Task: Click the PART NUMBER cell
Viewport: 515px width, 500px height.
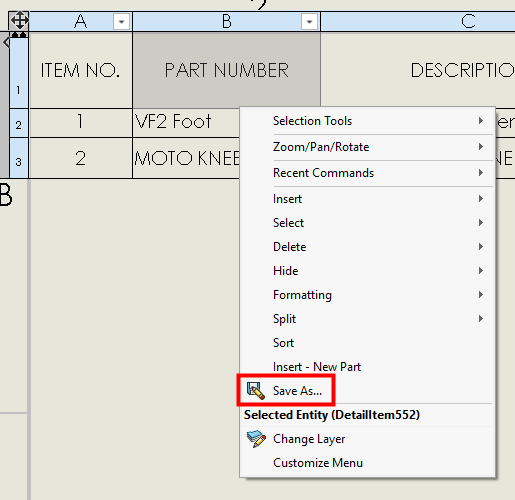Action: [227, 70]
